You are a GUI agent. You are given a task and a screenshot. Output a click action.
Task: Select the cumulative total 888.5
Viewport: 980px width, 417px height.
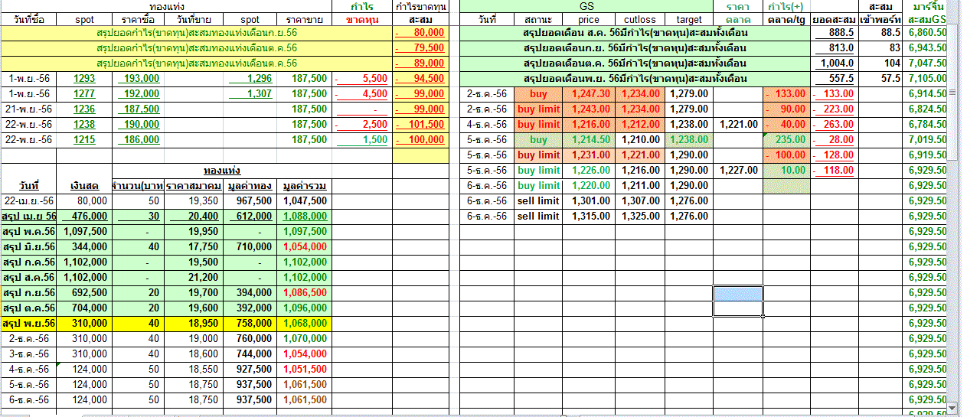coord(834,33)
